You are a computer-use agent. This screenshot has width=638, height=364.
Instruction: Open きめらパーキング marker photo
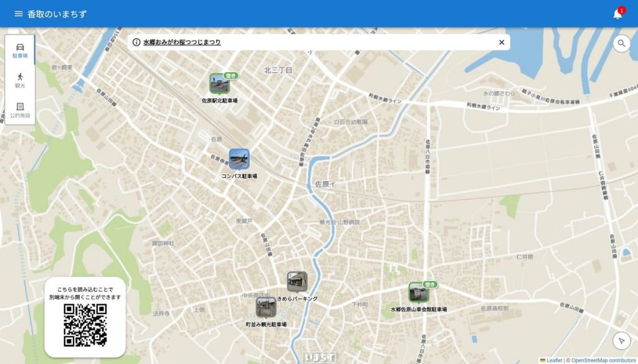click(297, 281)
